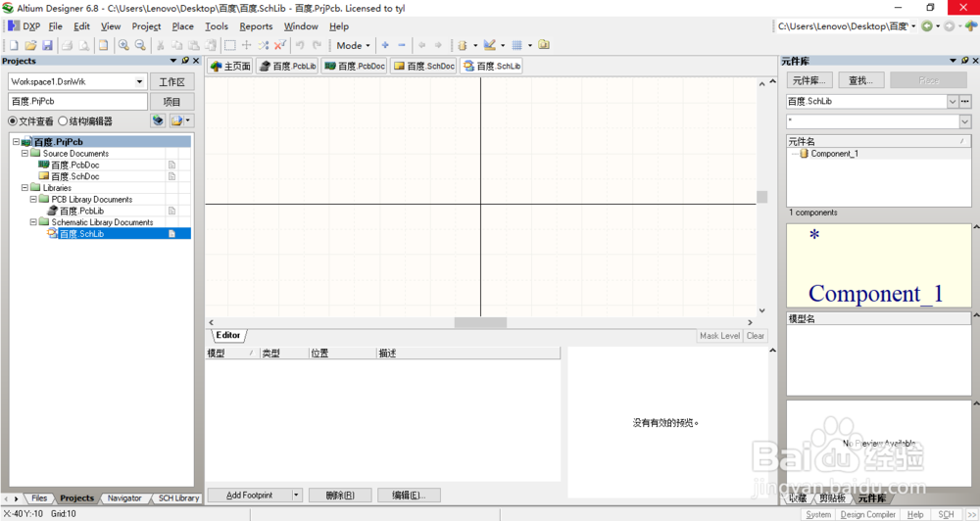Screen dimensions: 980x521
Task: Switch to the SCH Library panel tab
Action: (x=177, y=497)
